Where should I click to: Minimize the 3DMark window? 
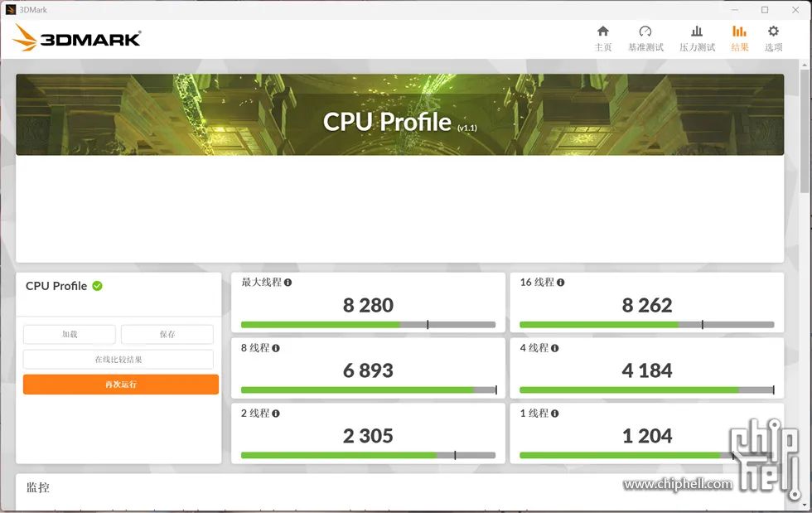(735, 10)
